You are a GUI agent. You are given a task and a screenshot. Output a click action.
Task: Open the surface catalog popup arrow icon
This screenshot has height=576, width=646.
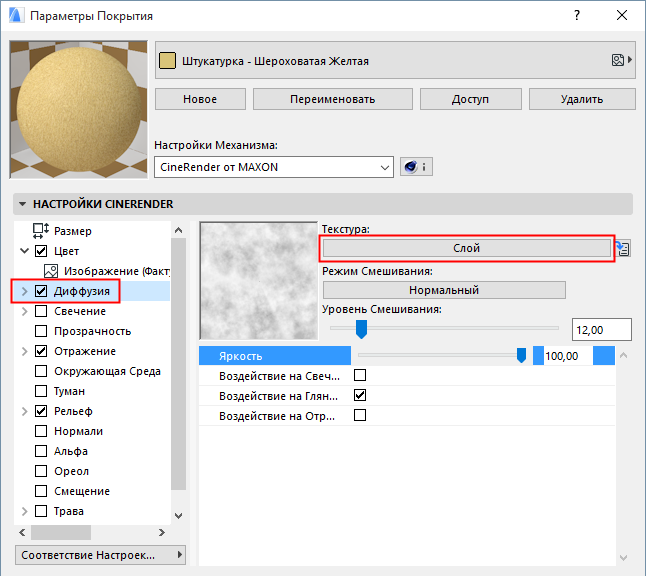click(x=622, y=60)
